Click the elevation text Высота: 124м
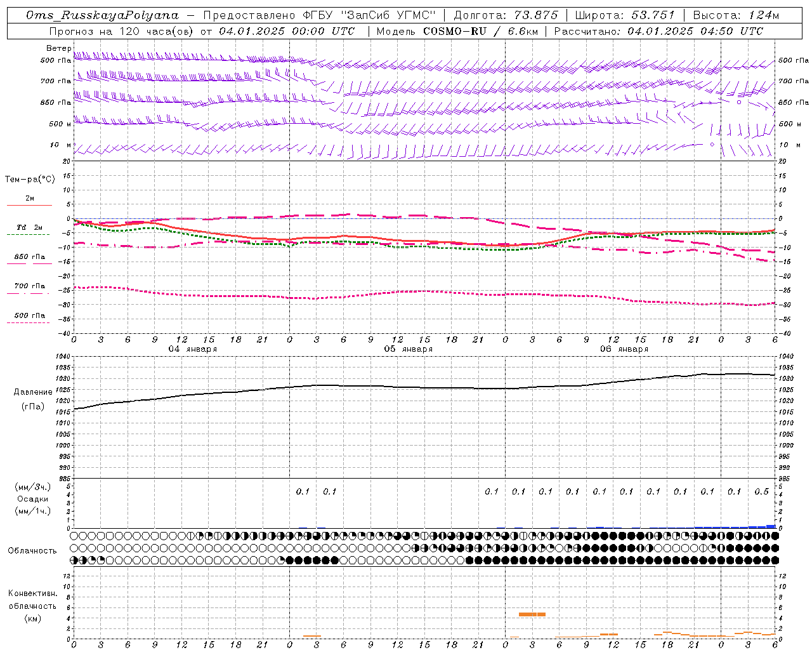Screen dimensions: 812x650 coord(736,15)
